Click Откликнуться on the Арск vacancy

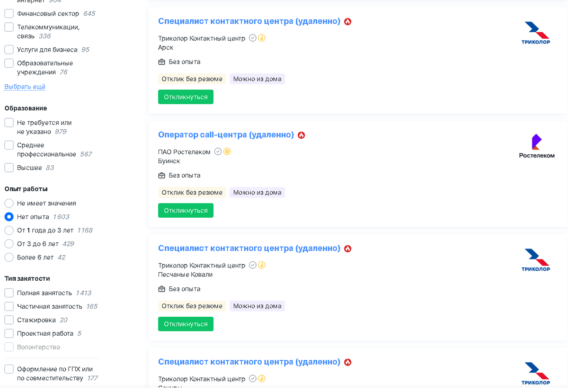tap(186, 97)
